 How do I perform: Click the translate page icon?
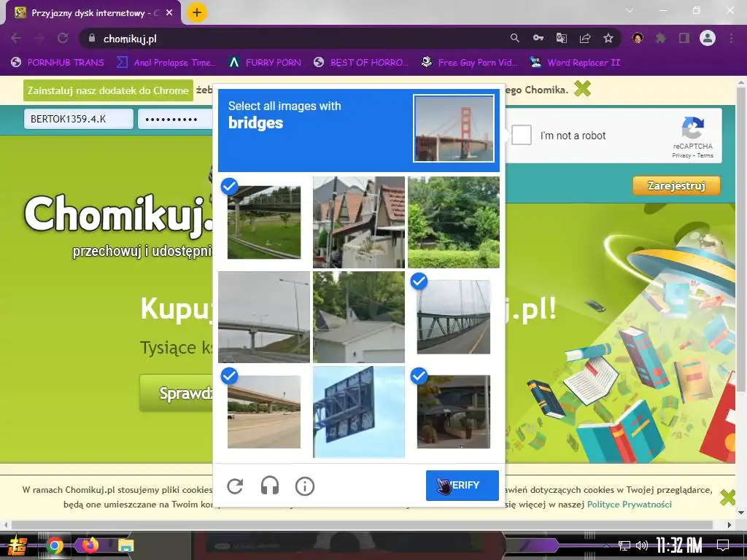coord(562,38)
